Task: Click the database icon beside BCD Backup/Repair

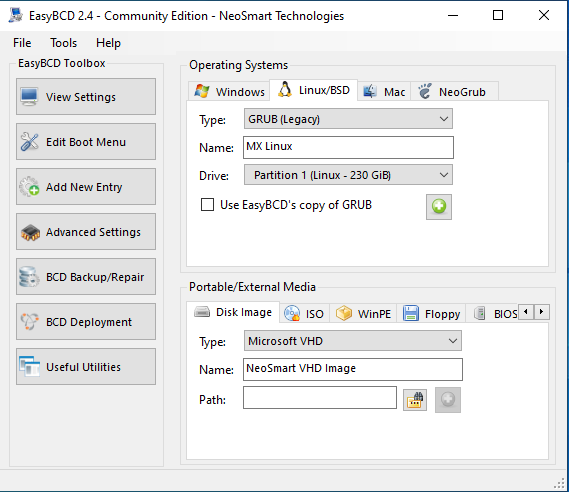Action: [x=29, y=277]
